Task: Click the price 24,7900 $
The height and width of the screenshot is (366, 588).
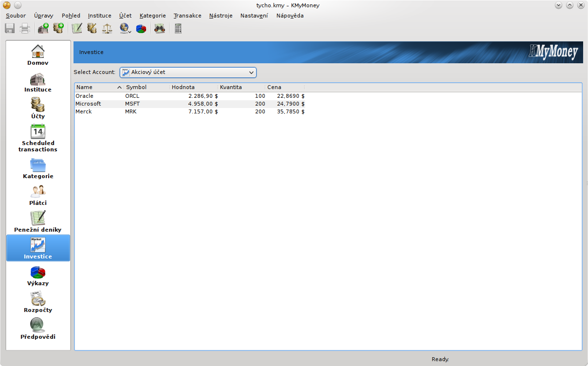Action: pos(291,104)
